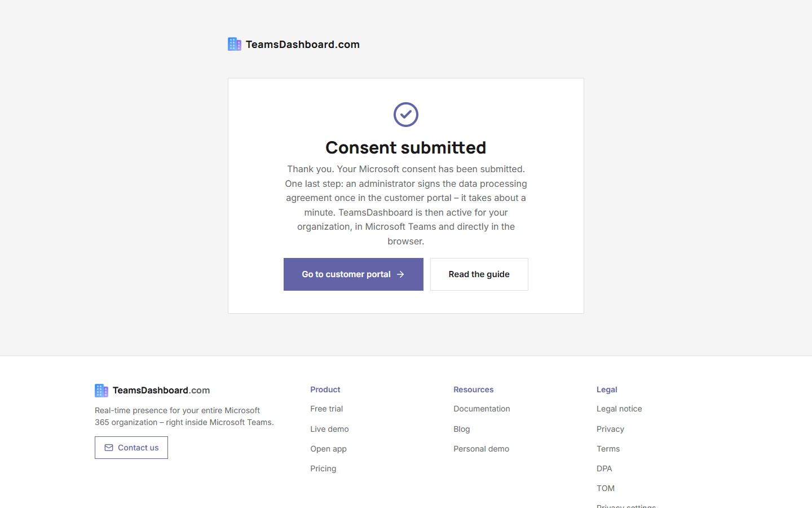This screenshot has width=812, height=508.
Task: Open the Personal demo link
Action: 481,449
